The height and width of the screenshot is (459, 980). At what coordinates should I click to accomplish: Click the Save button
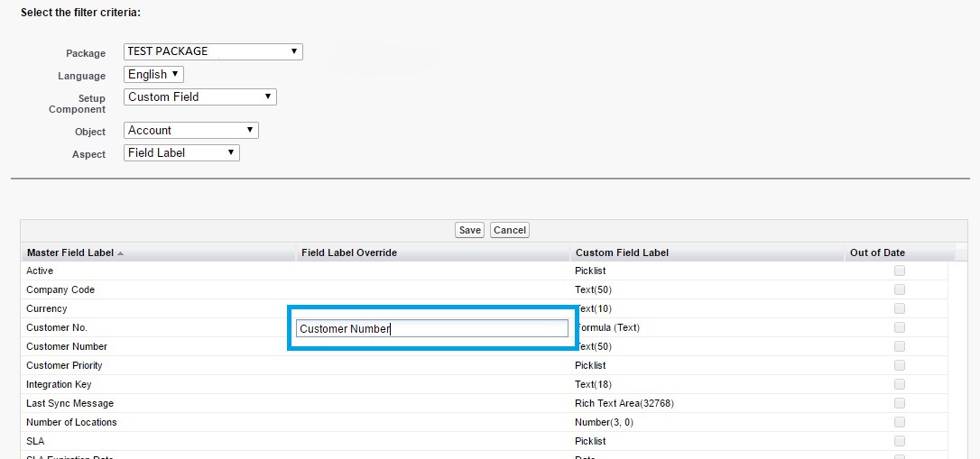[469, 230]
